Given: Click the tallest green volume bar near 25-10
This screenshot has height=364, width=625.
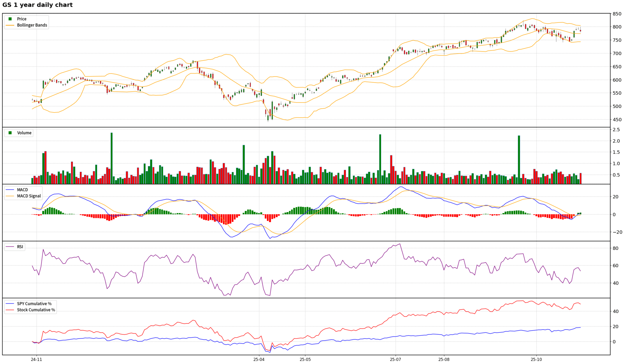Looking at the screenshot, I should (519, 159).
